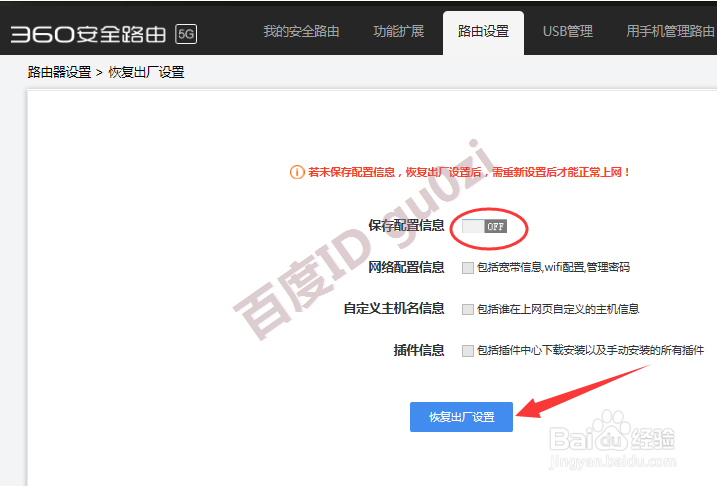Image resolution: width=717 pixels, height=486 pixels.
Task: Click the orange warning info icon
Action: [297, 172]
